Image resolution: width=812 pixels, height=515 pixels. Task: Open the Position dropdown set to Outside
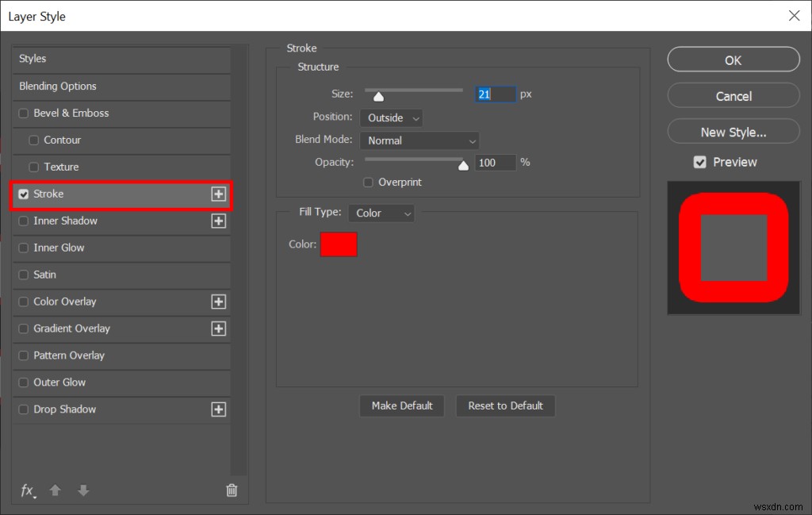(391, 117)
